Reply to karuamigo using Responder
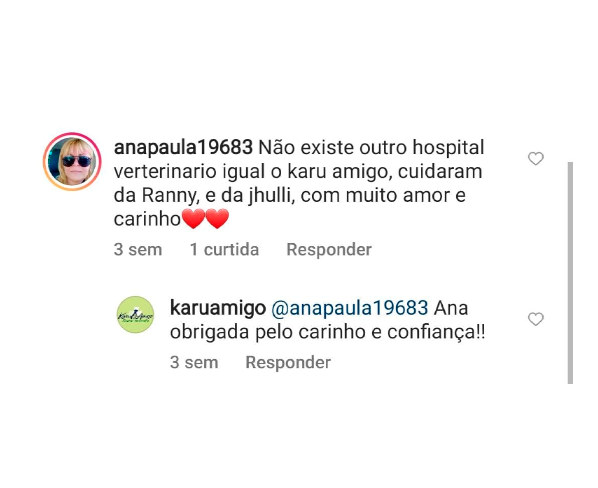598x488 pixels. point(288,363)
